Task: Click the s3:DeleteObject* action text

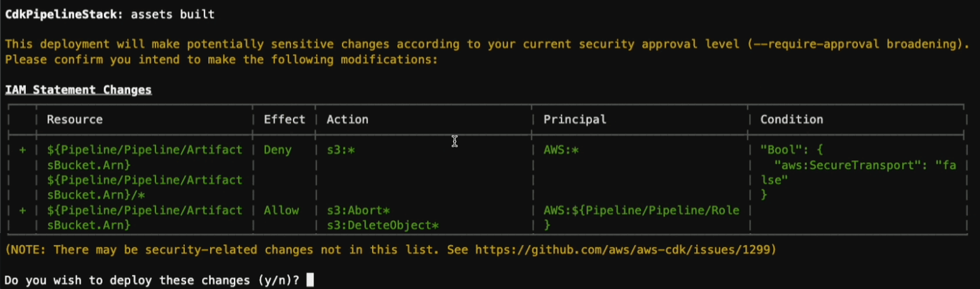Action: 383,225
